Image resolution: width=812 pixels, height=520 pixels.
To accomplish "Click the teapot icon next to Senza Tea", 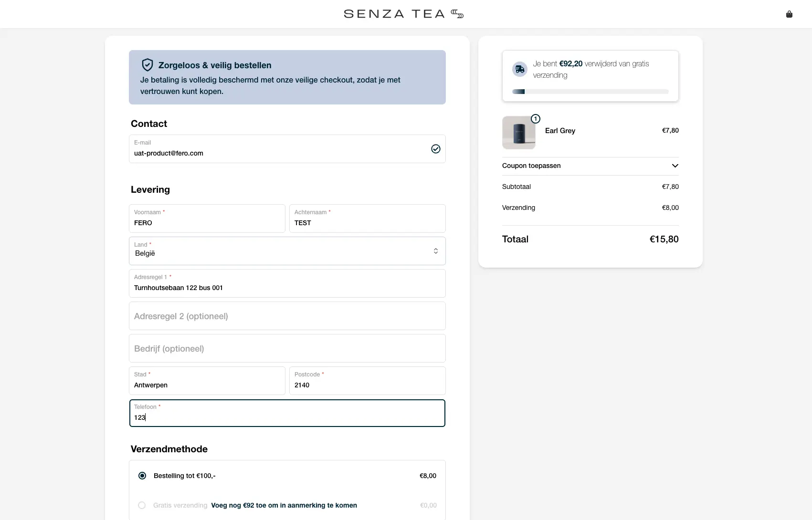I will coord(457,14).
